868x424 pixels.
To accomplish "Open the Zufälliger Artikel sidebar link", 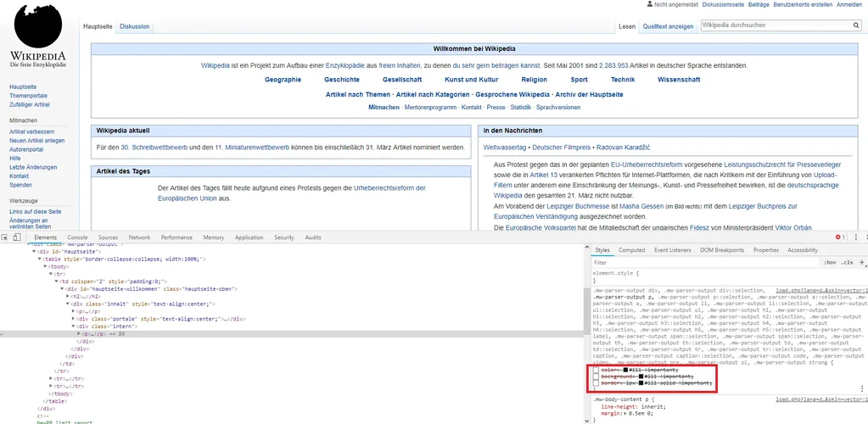I will [x=30, y=104].
